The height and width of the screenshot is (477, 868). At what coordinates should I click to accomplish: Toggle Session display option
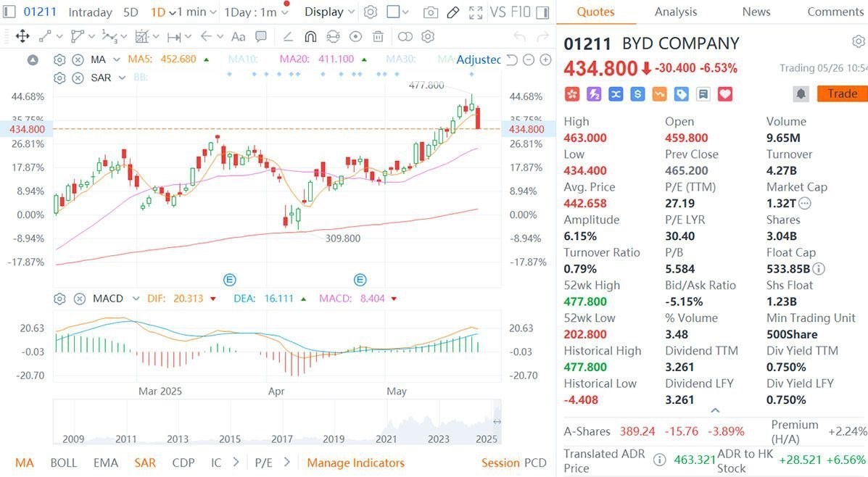pyautogui.click(x=500, y=463)
